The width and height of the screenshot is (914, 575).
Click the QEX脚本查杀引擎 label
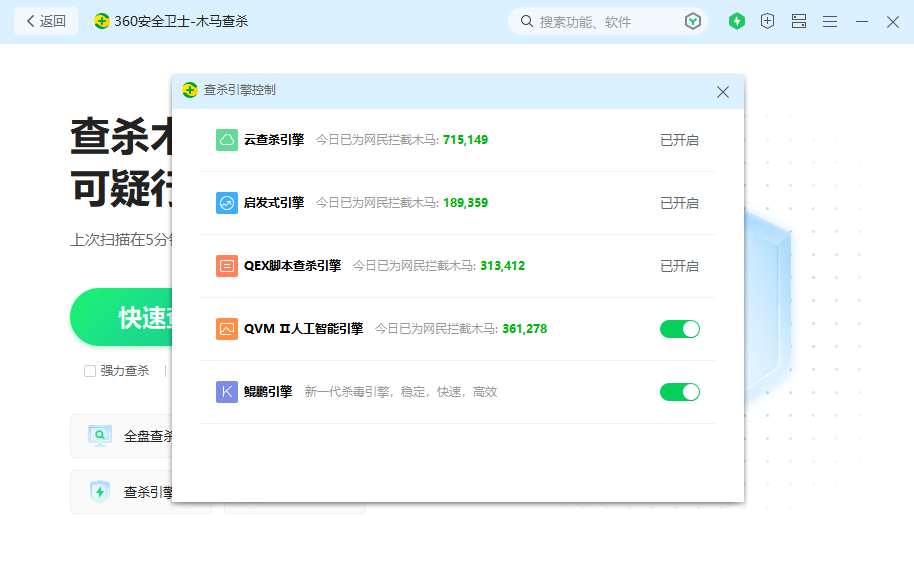pyautogui.click(x=293, y=266)
